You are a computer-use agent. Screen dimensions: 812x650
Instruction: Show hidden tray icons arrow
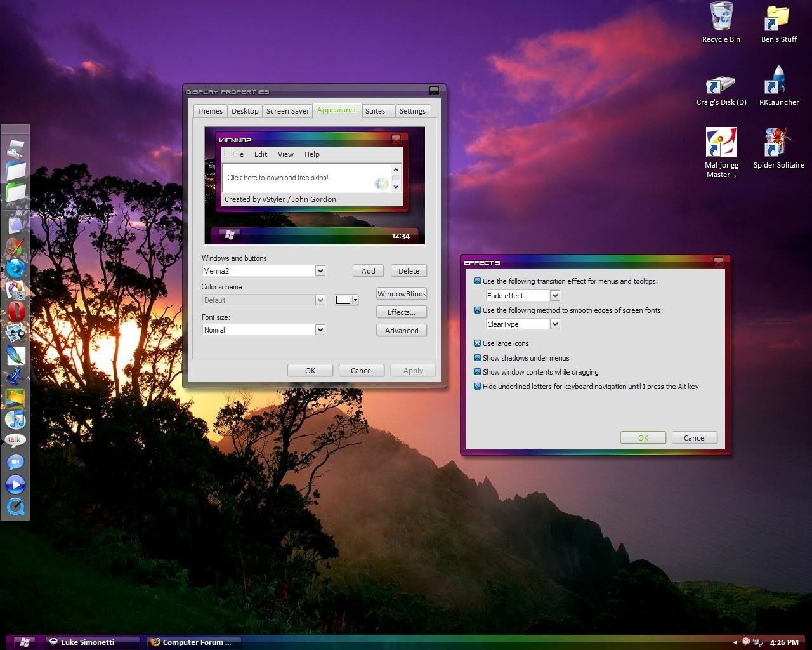[735, 642]
